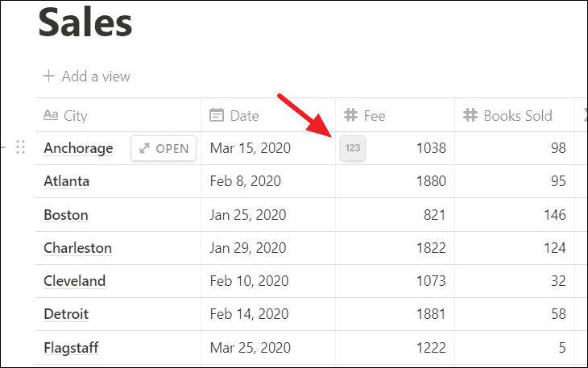
Task: Select the Add a view option
Action: (x=87, y=76)
